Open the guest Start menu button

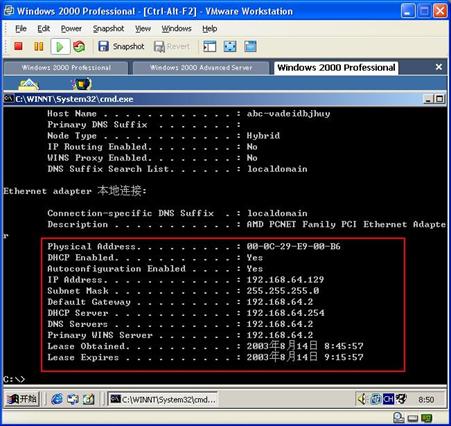pyautogui.click(x=22, y=399)
